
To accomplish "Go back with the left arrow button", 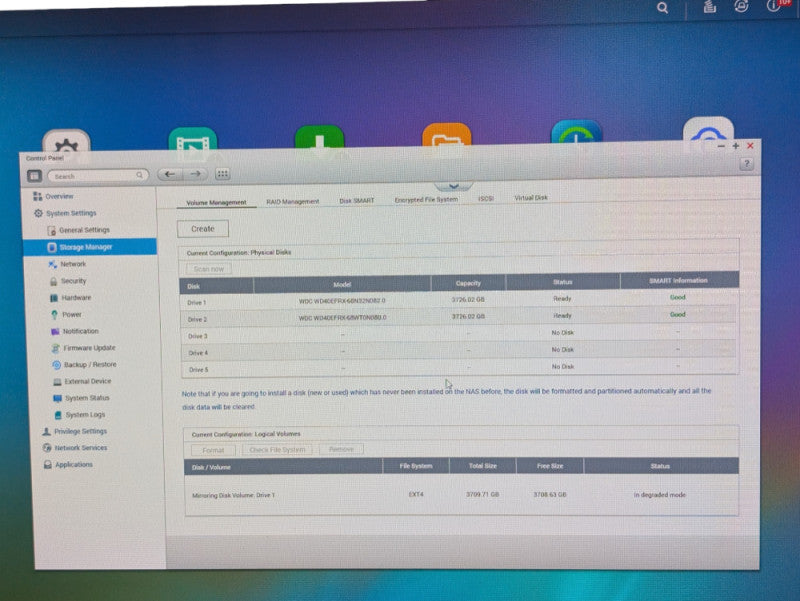I will tap(170, 174).
